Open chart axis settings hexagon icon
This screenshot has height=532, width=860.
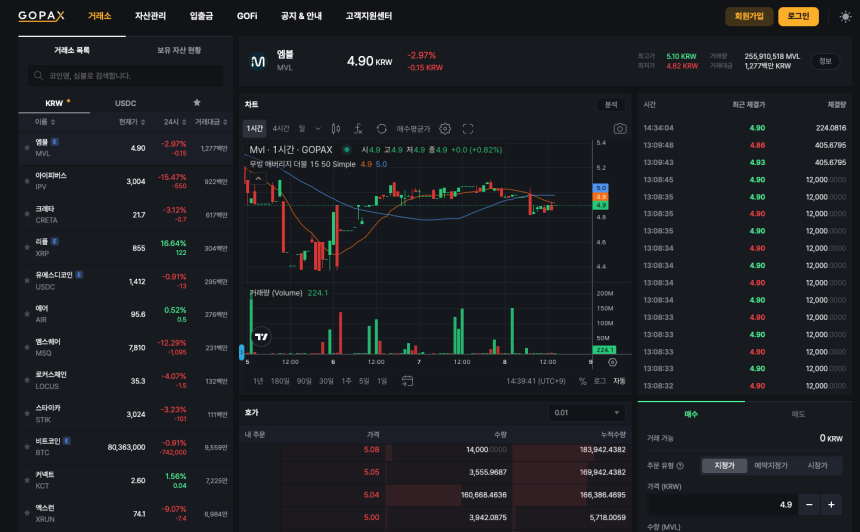pyautogui.click(x=613, y=363)
